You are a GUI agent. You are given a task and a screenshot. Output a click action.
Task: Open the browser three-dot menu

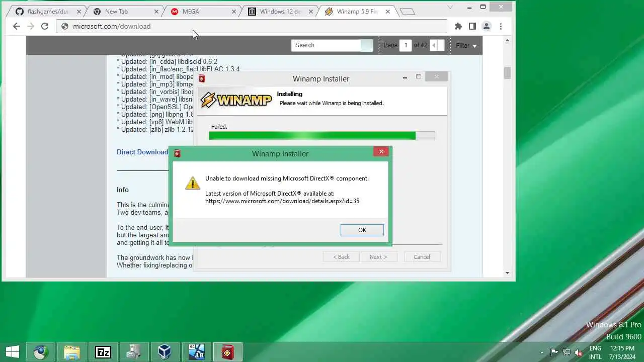tap(501, 26)
